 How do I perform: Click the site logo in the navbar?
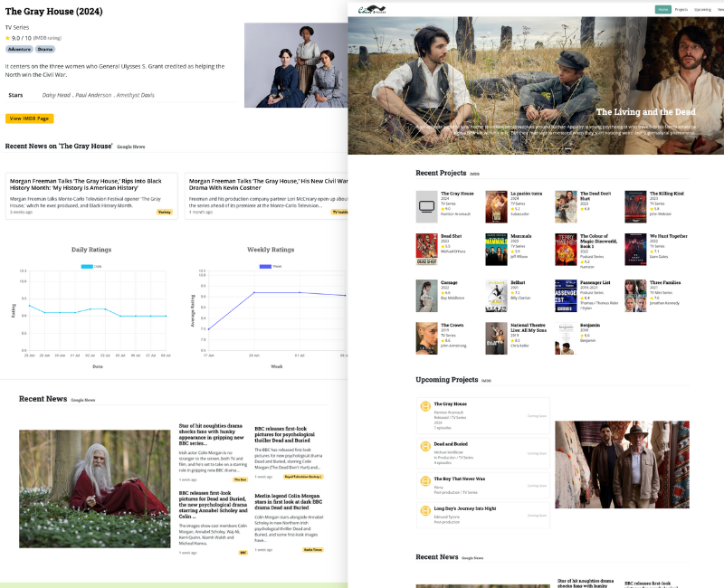tap(372, 10)
